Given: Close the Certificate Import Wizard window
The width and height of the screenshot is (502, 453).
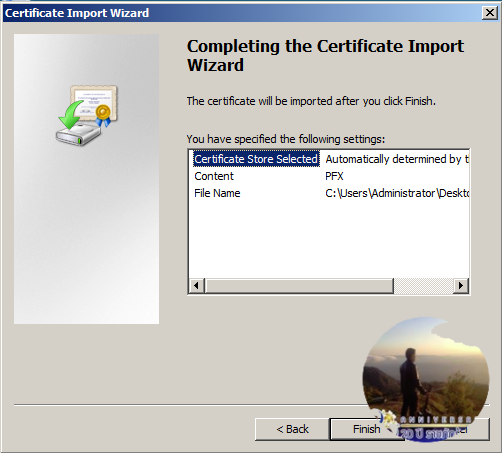Looking at the screenshot, I should 489,13.
